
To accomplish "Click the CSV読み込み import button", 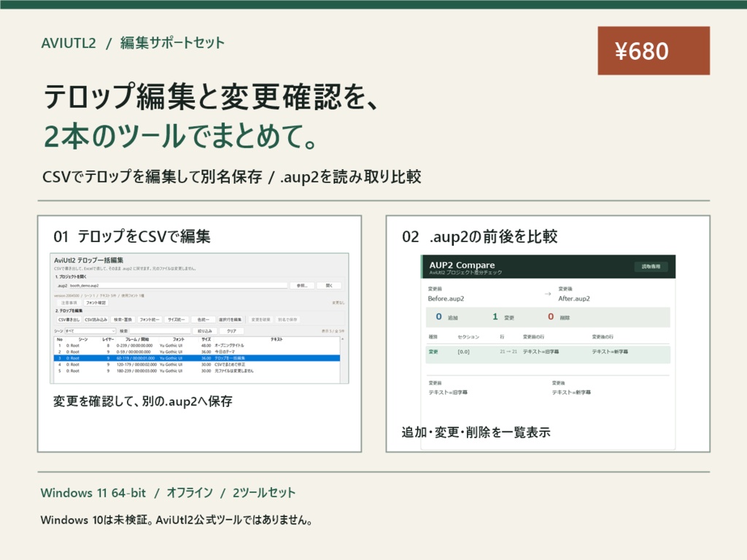I will pyautogui.click(x=96, y=319).
